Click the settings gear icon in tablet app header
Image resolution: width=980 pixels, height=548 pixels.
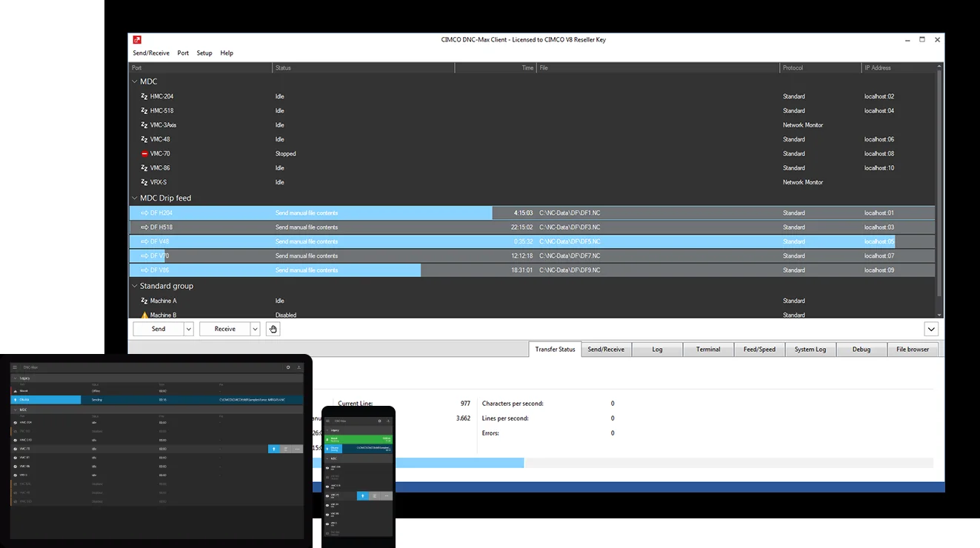coord(288,367)
